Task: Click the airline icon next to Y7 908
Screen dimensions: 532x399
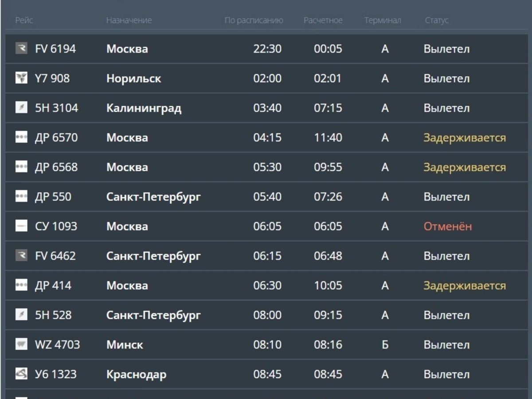Action: 21,78
